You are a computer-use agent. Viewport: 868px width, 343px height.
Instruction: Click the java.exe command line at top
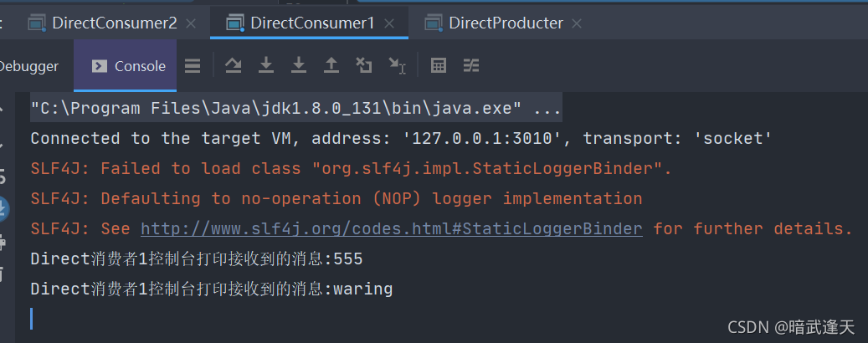[296, 108]
